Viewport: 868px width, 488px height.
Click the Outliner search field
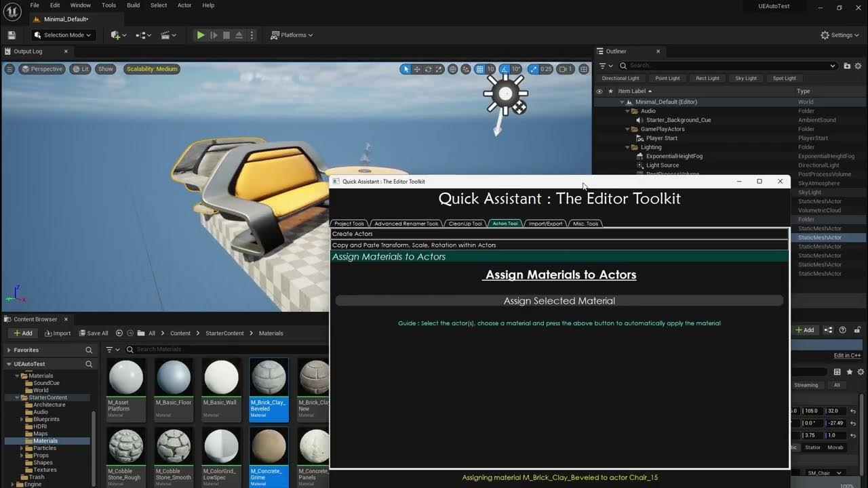[727, 66]
